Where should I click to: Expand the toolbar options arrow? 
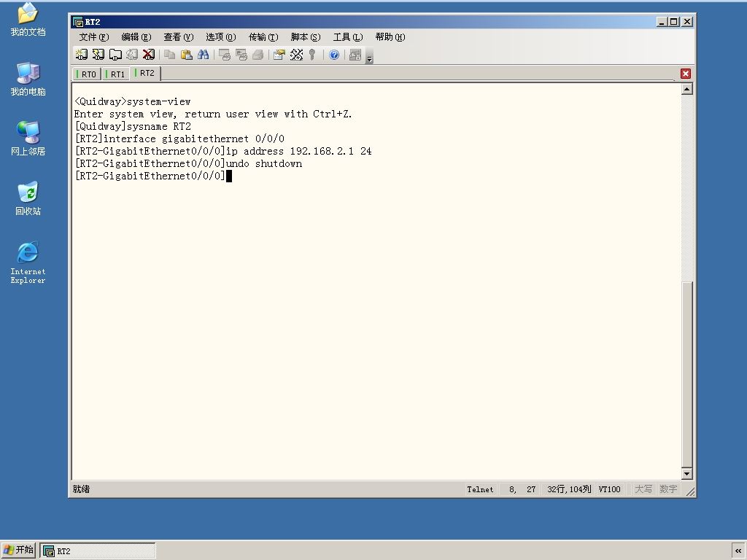(369, 56)
